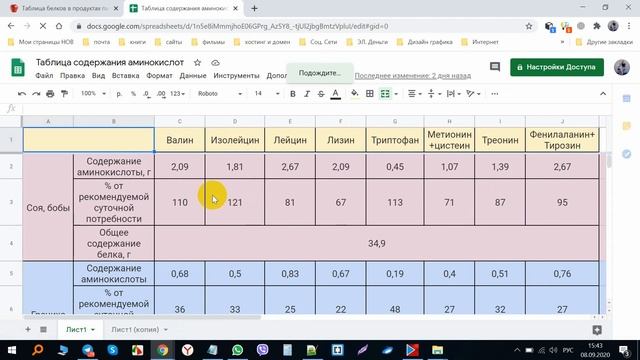This screenshot has height=360, width=640.
Task: Decrease decimal places
Action: coord(147,94)
